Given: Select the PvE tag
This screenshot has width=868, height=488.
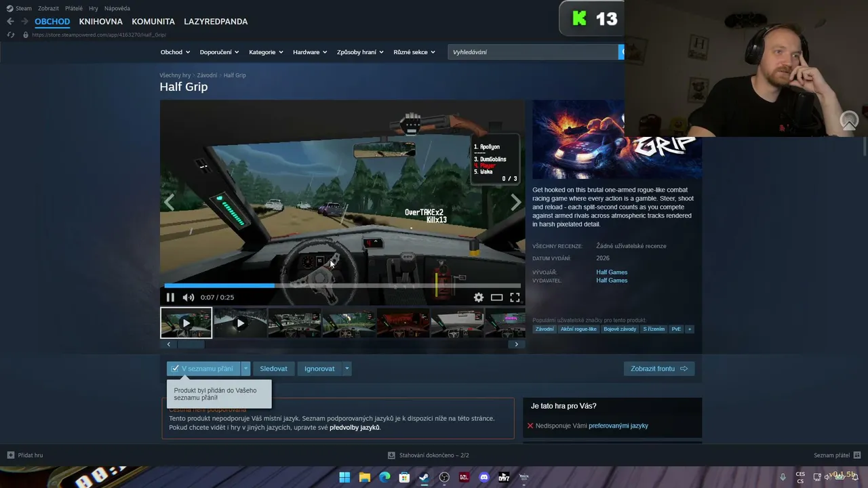Looking at the screenshot, I should pyautogui.click(x=676, y=329).
